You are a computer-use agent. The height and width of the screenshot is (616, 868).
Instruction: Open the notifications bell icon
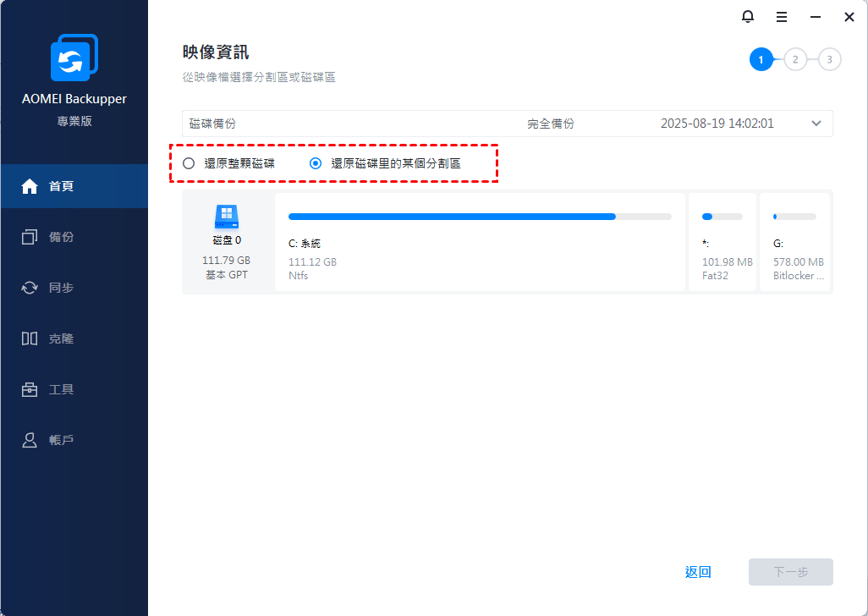[x=747, y=17]
